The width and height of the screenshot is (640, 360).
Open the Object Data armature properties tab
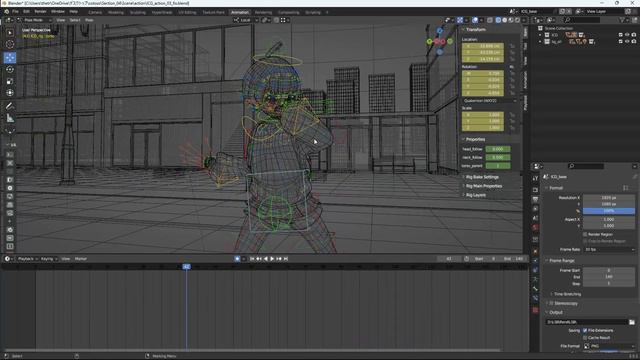pos(536,279)
